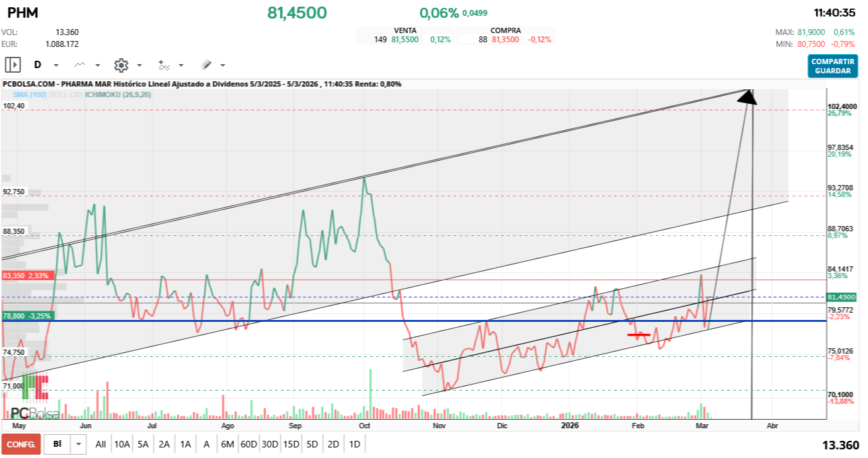Viewport: 868px width, 458px height.
Task: Expand the BI selector dropdown arrow
Action: pos(80,444)
